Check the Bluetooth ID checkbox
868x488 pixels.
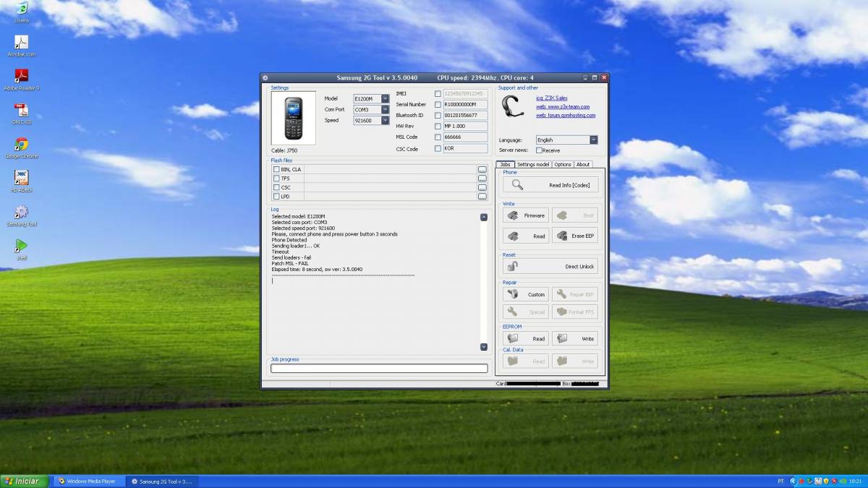pyautogui.click(x=438, y=115)
